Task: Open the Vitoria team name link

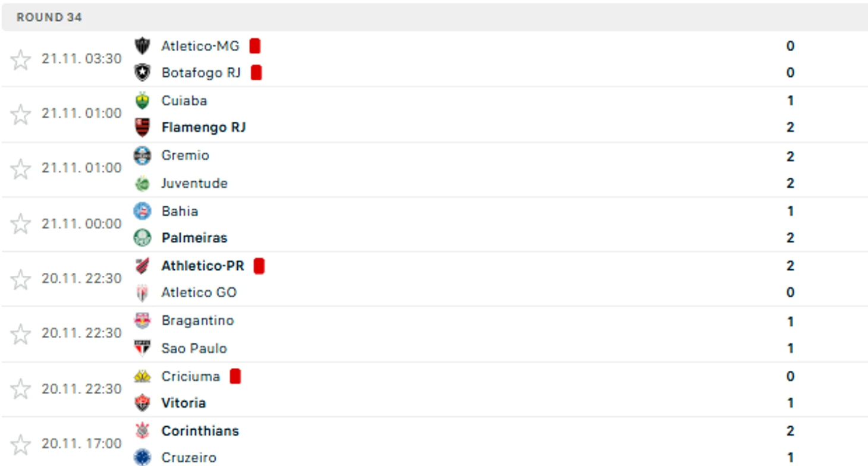Action: [x=184, y=403]
